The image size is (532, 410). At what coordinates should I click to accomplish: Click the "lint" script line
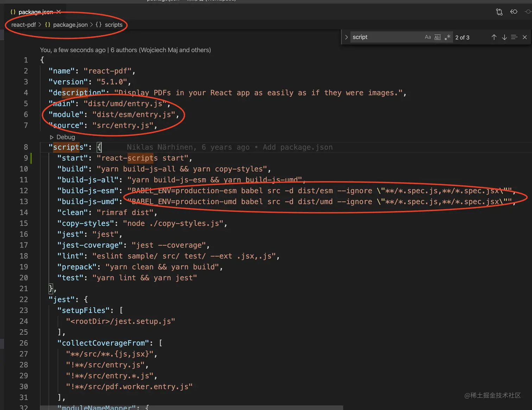168,256
